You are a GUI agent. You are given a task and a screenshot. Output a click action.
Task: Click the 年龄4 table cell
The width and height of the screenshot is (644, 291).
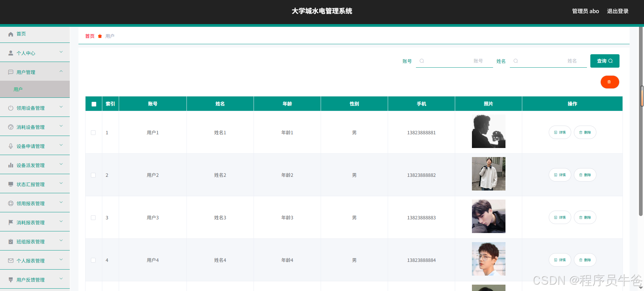287,260
